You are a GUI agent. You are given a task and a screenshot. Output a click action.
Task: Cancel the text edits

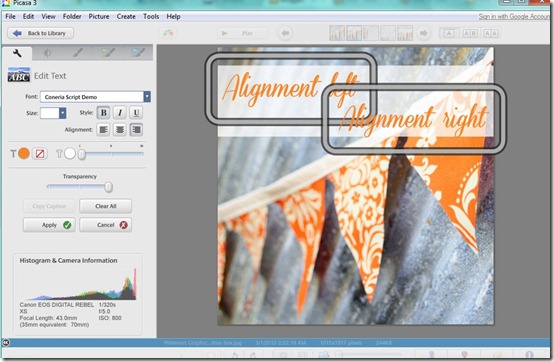[x=106, y=225]
